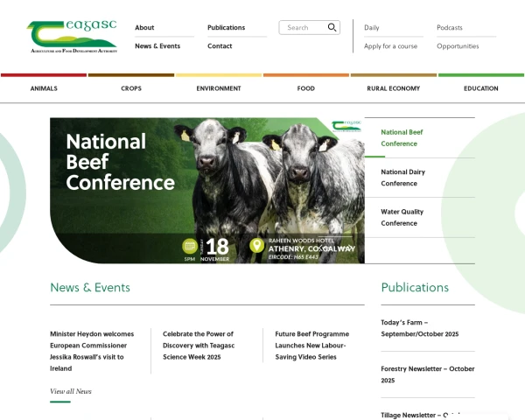The height and width of the screenshot is (420, 525).
Task: Switch to National Dairy Conference slide
Action: (x=402, y=178)
